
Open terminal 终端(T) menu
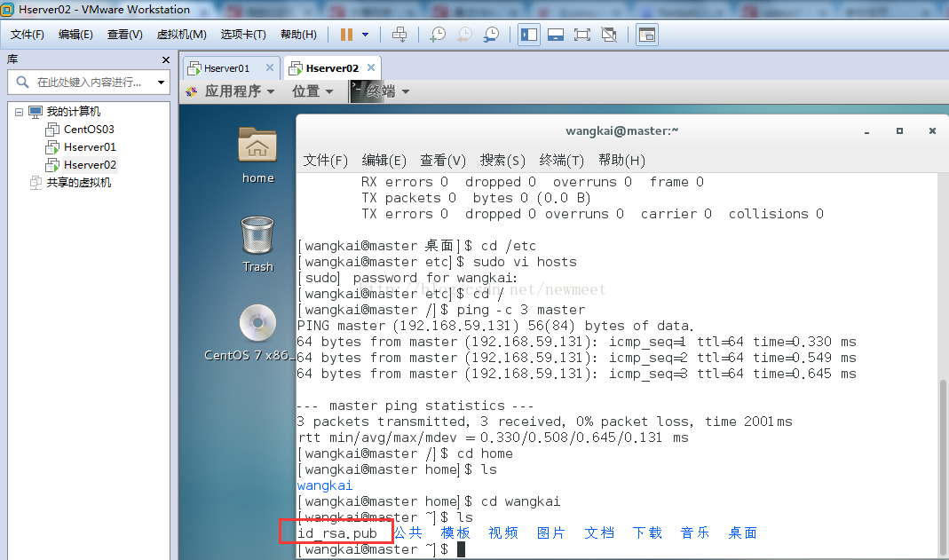tap(562, 161)
